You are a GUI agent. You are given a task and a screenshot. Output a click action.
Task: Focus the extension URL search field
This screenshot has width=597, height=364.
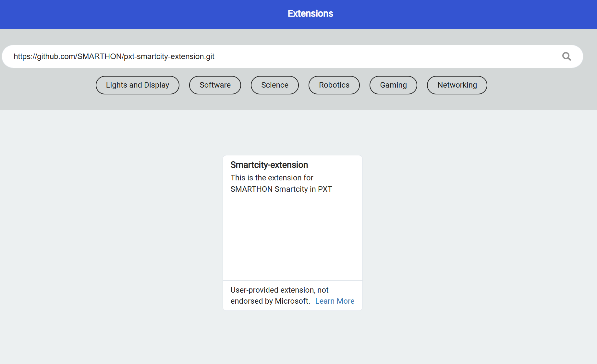(x=292, y=56)
